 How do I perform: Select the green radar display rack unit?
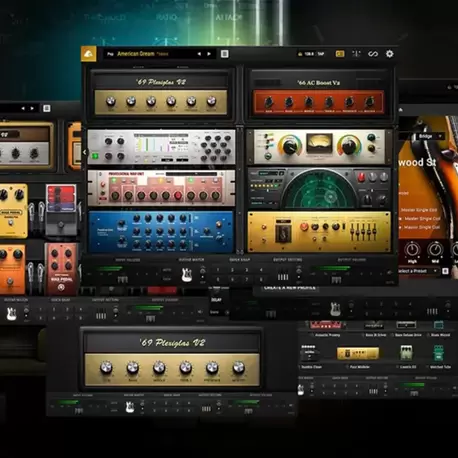point(319,188)
